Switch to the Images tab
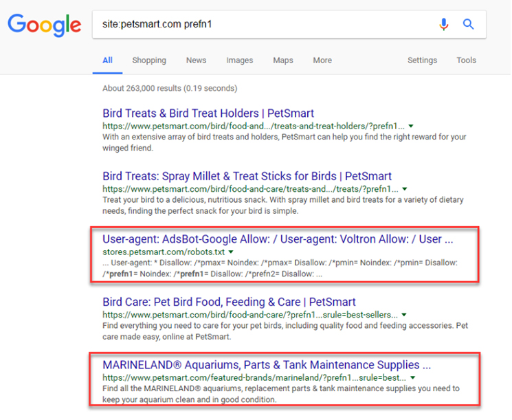Image resolution: width=512 pixels, height=420 pixels. click(x=240, y=60)
